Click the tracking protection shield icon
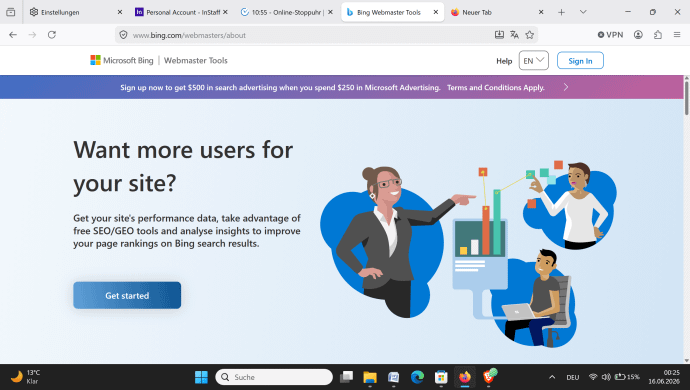Viewport: 690px width, 390px height. (x=124, y=35)
